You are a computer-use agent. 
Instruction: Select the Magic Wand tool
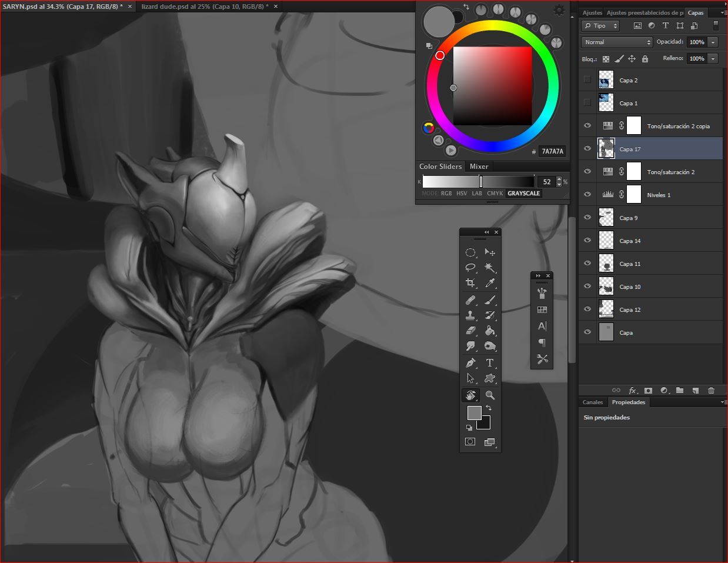[489, 268]
